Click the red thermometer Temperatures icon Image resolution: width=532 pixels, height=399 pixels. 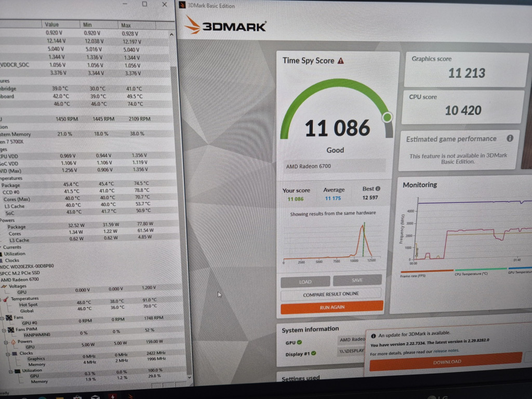[x=5, y=299]
